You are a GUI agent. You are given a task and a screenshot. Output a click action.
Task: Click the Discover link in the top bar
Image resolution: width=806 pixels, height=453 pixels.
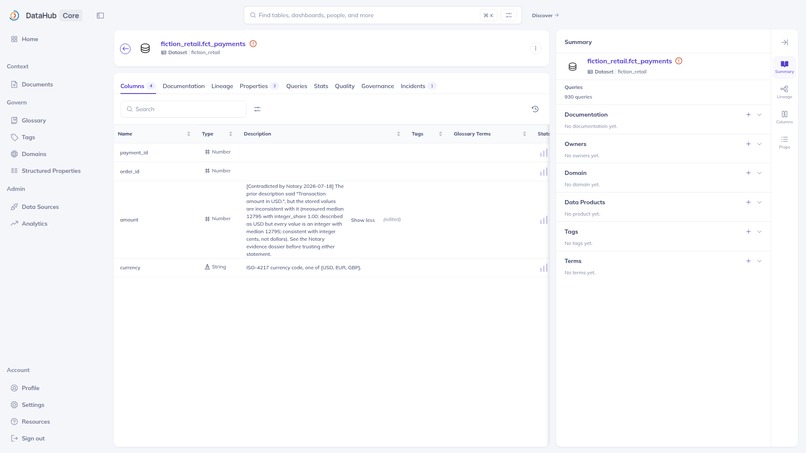[x=545, y=15]
